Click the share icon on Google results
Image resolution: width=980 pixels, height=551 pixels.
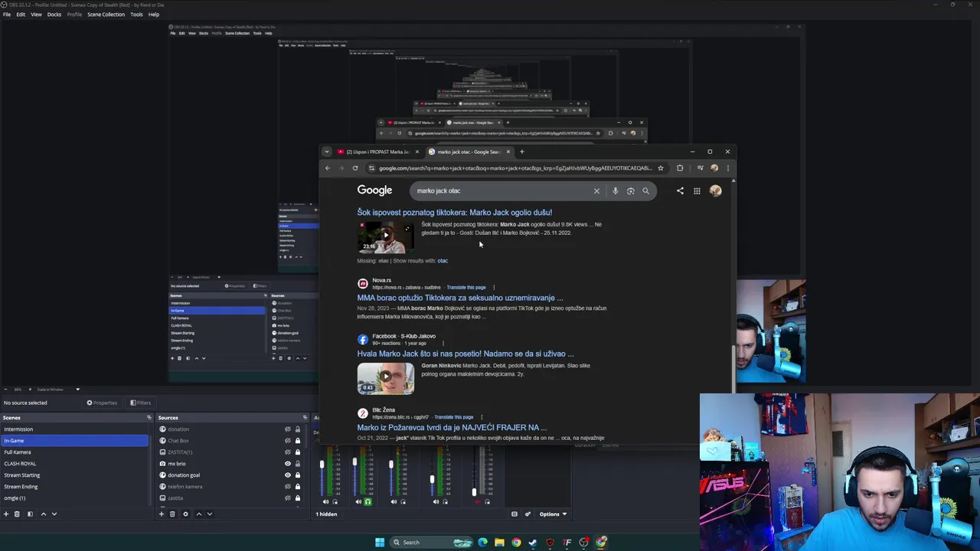(680, 191)
